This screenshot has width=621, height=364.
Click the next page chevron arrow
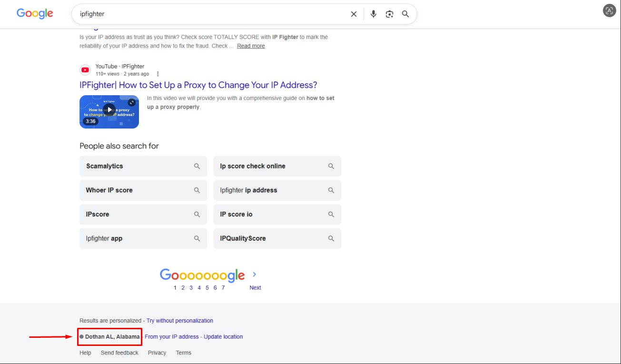click(255, 275)
